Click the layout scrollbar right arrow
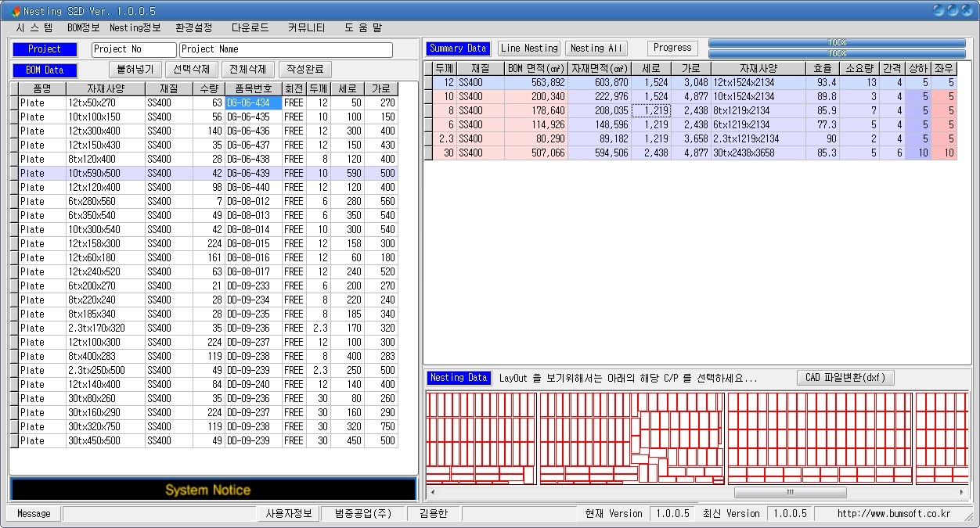980x528 pixels. pos(962,493)
